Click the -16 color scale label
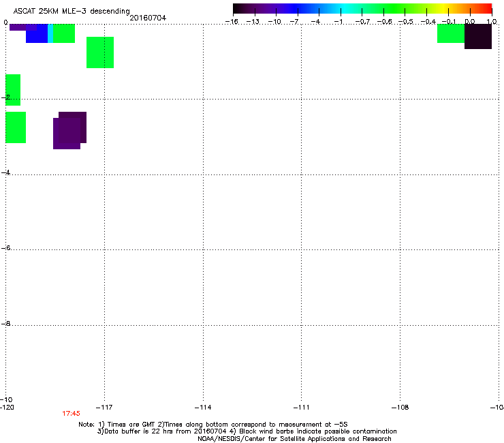Screen dimensions: 504x443 (232, 22)
